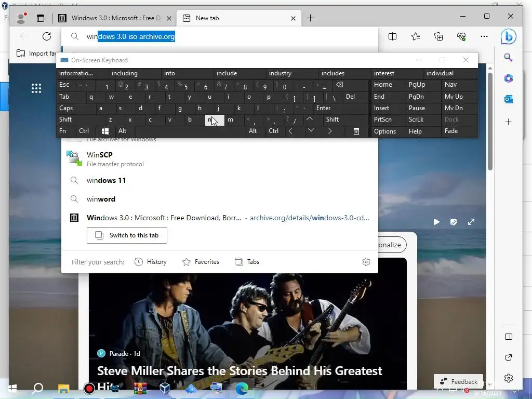Toggle right Shift key on On-Screen Keyboard

[346, 119]
